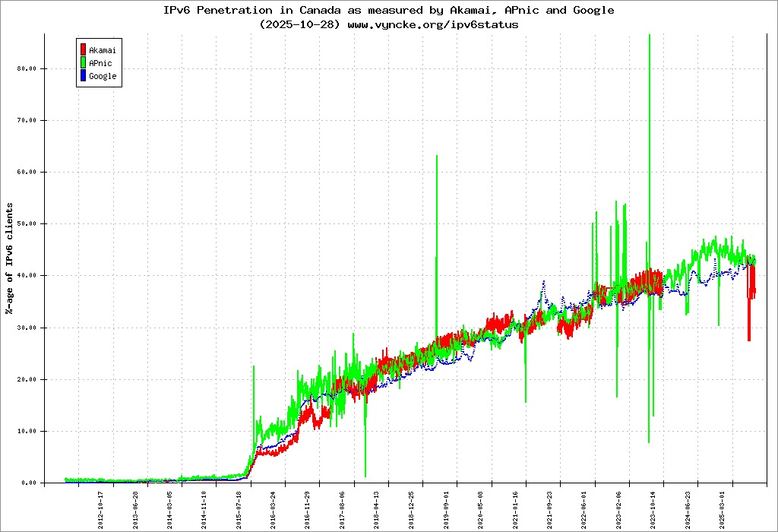
Task: Select the Google legend label
Action: pyautogui.click(x=103, y=76)
